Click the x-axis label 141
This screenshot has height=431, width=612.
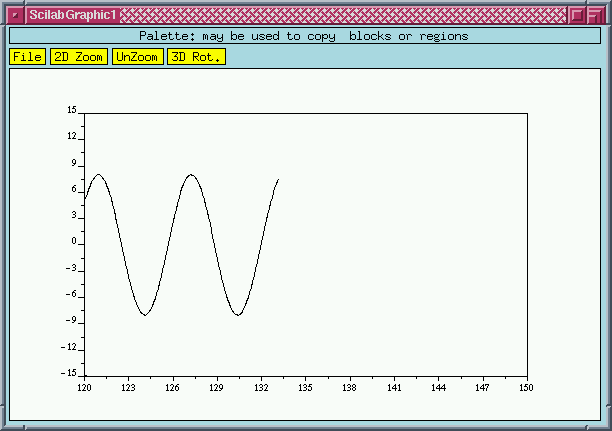click(394, 387)
